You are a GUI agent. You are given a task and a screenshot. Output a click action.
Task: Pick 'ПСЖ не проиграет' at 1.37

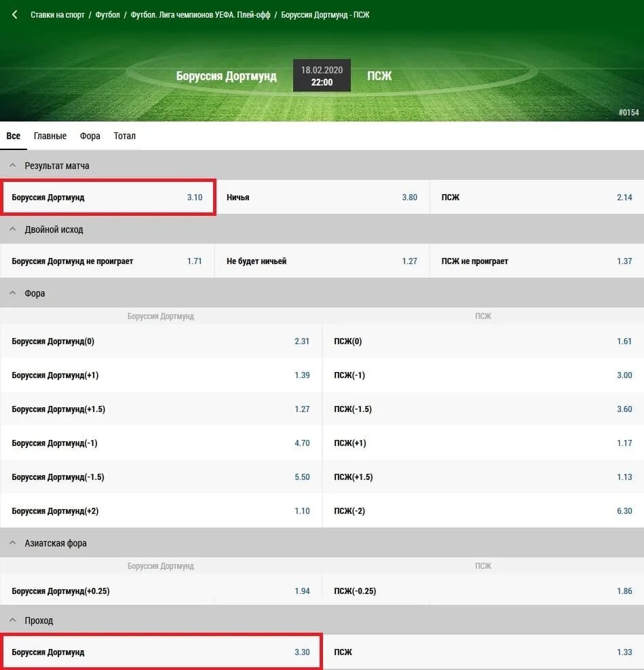coord(537,261)
